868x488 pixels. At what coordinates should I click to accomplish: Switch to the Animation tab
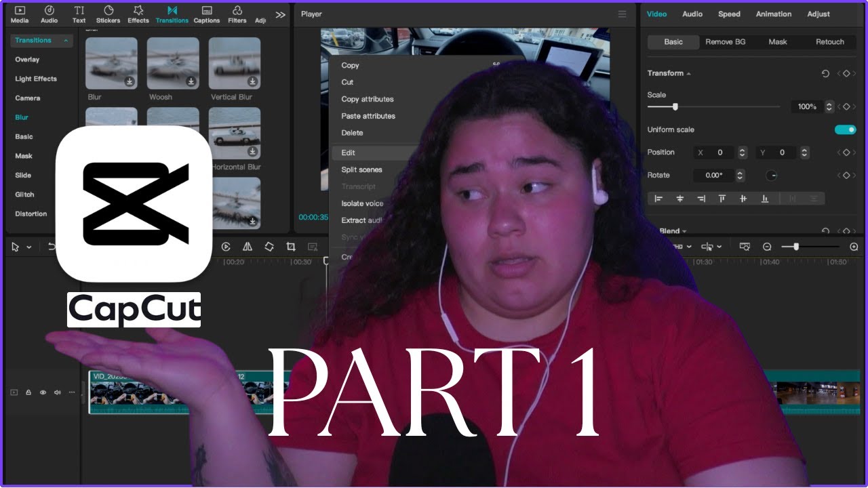[x=774, y=14]
